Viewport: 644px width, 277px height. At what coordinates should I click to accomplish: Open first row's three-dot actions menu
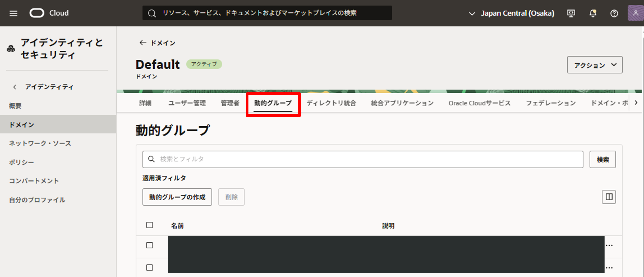(x=609, y=245)
